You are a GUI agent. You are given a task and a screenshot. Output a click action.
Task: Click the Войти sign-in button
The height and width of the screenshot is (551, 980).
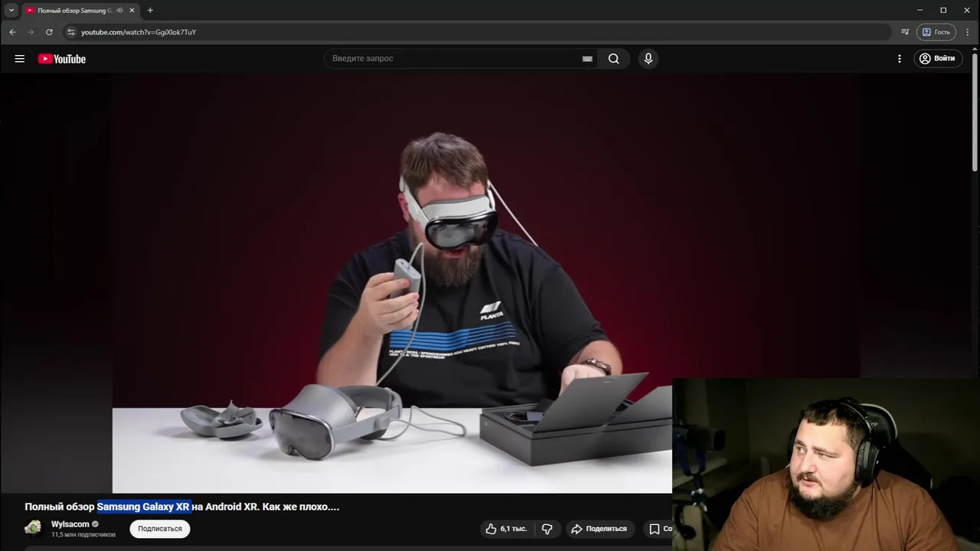coord(938,59)
